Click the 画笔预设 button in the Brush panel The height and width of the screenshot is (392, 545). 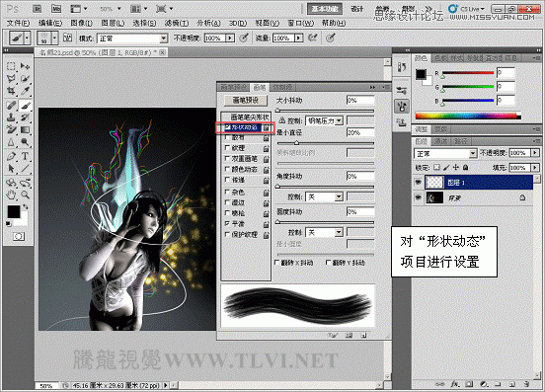pos(246,100)
